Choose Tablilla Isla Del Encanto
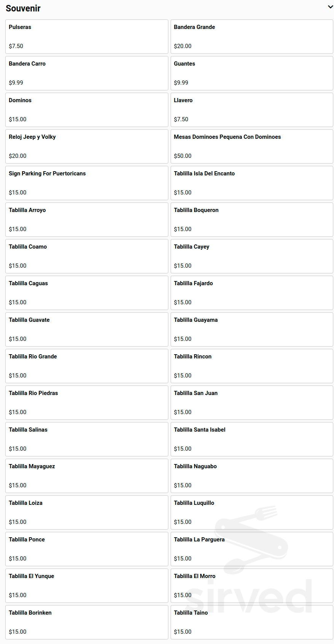Image resolution: width=334 pixels, height=644 pixels. 252,183
